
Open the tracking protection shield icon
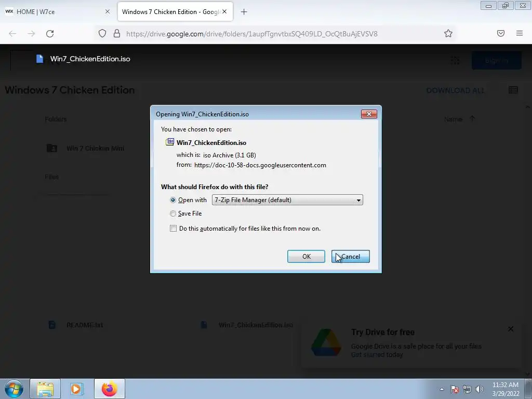tap(102, 33)
